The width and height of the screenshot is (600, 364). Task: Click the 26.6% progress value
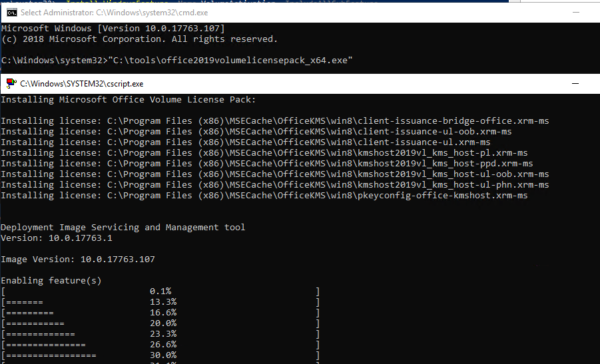coord(163,345)
